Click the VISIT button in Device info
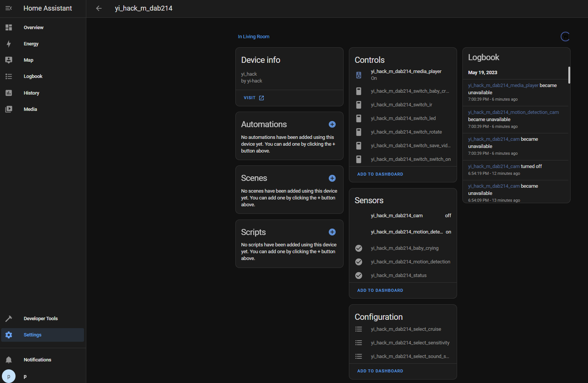Image resolution: width=588 pixels, height=383 pixels. point(253,98)
